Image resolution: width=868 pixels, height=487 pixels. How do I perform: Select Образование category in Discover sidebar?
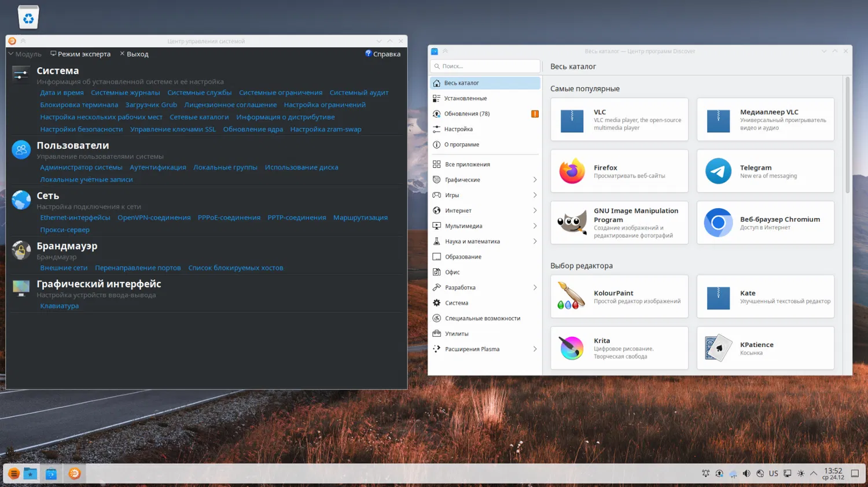point(485,257)
